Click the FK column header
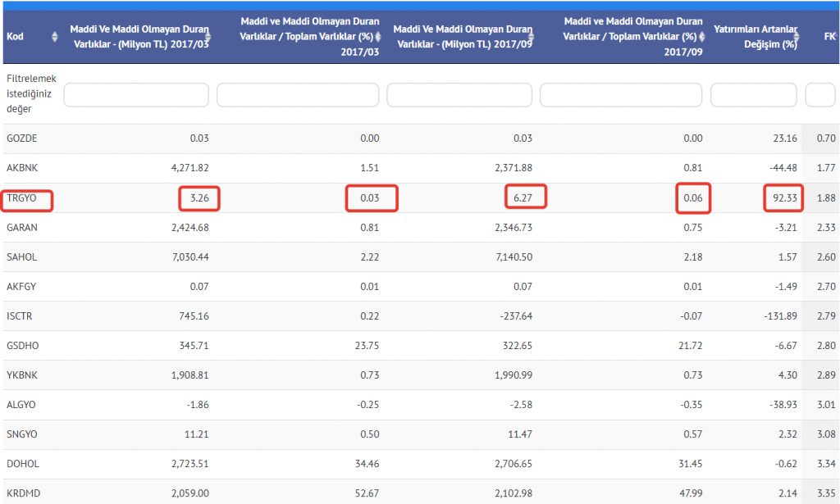840x504 pixels. tap(829, 37)
